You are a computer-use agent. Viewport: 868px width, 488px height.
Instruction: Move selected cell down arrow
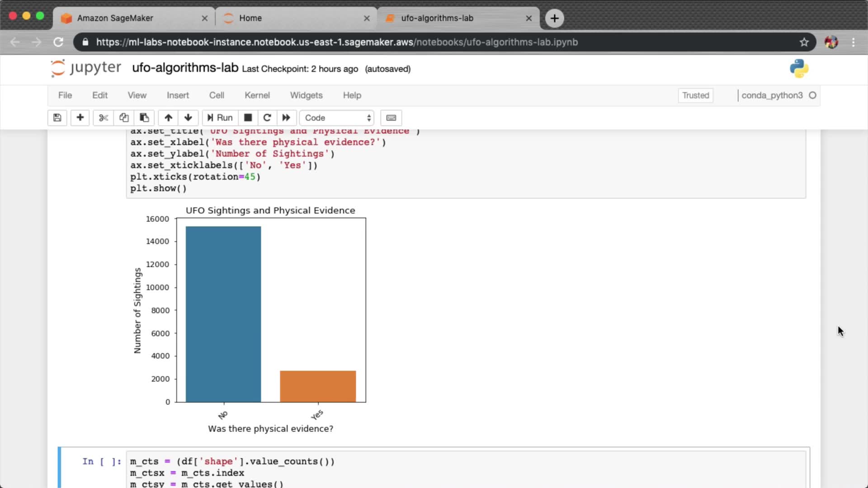[188, 118]
